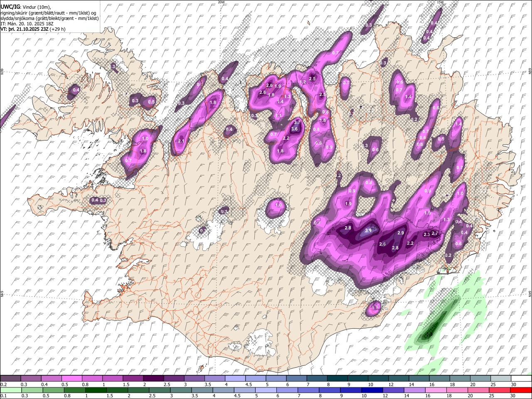Select the white 30 swatch on the snow scale

coord(521,378)
